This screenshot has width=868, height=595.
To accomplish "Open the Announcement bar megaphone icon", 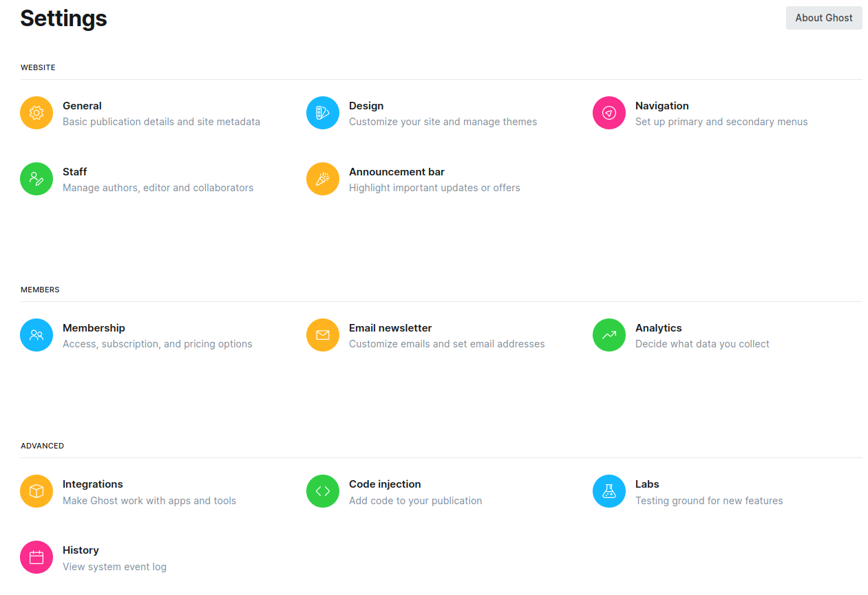I will click(x=322, y=179).
